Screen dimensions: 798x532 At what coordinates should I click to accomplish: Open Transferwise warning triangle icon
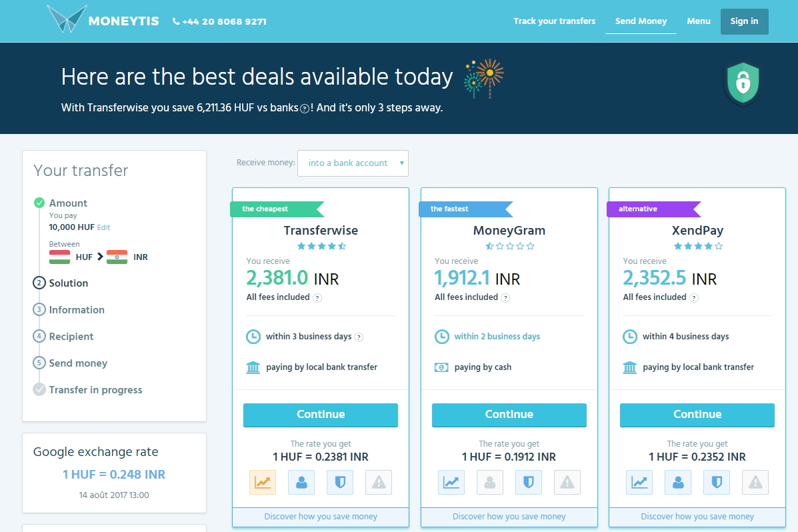(x=379, y=482)
